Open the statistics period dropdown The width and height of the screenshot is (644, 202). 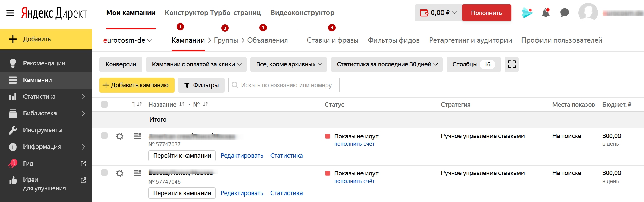pos(387,64)
